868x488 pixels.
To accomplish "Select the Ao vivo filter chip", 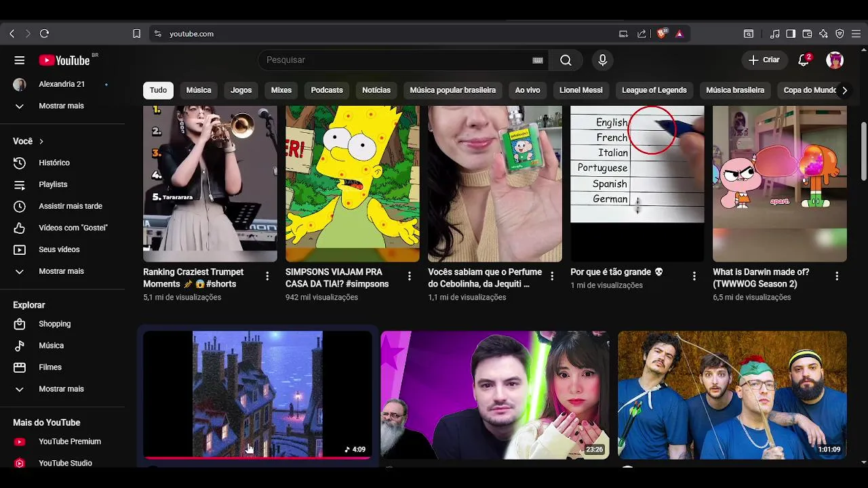I will (528, 90).
